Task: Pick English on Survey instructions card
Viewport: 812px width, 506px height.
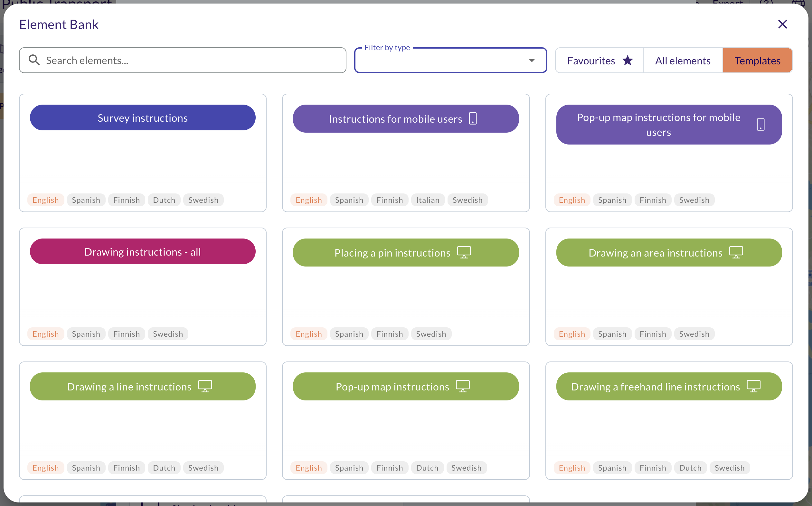Action: [x=45, y=200]
